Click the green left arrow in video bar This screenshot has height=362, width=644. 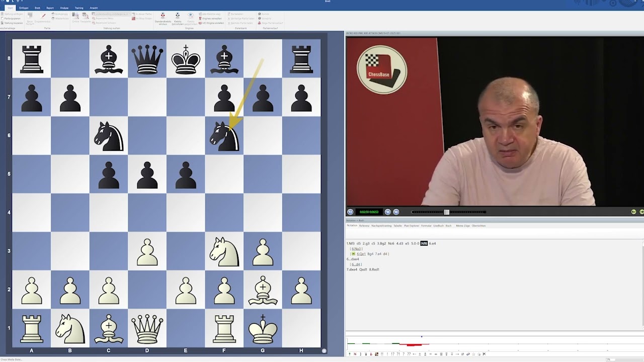click(633, 212)
